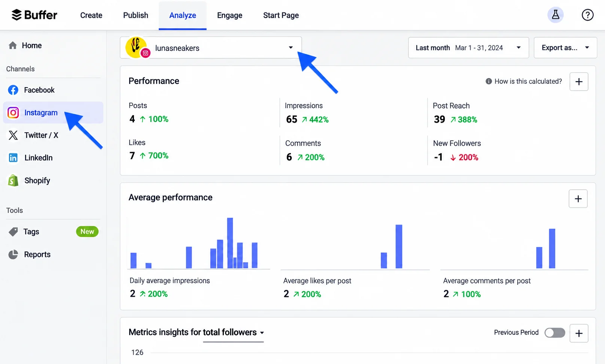
Task: Click the green New badge next to Tags
Action: coord(87,232)
